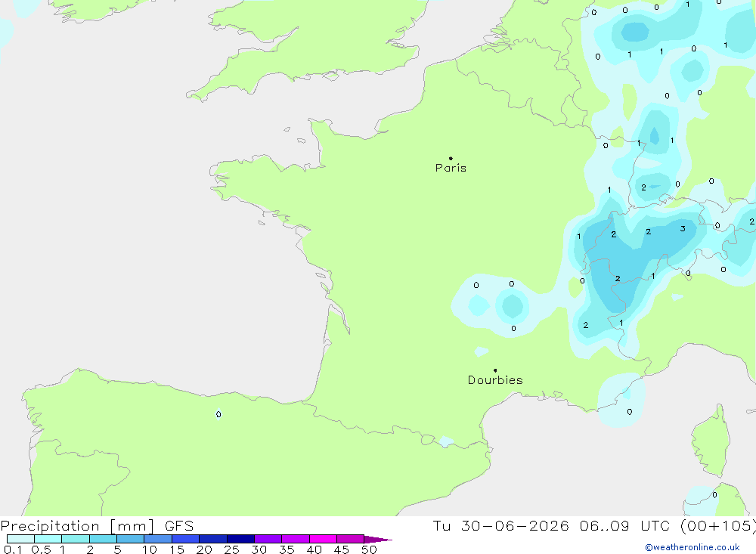Click the Paris city marker dot
Image resolution: width=756 pixels, height=554 pixels.
(x=451, y=158)
